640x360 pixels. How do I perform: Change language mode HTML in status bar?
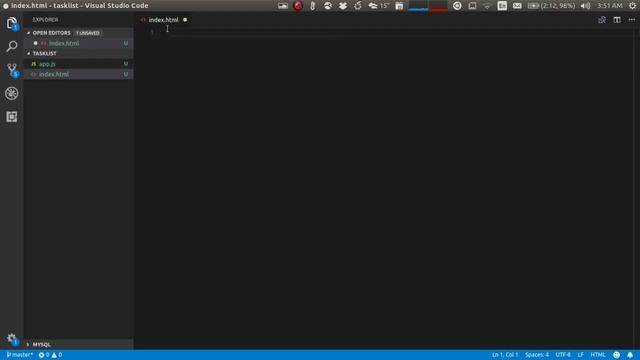pos(598,355)
